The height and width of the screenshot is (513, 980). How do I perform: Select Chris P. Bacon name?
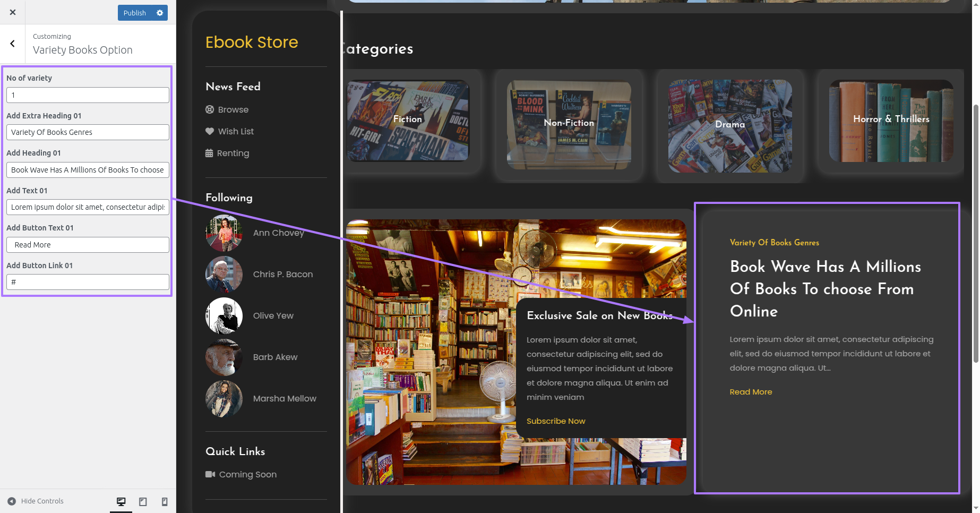click(x=283, y=274)
